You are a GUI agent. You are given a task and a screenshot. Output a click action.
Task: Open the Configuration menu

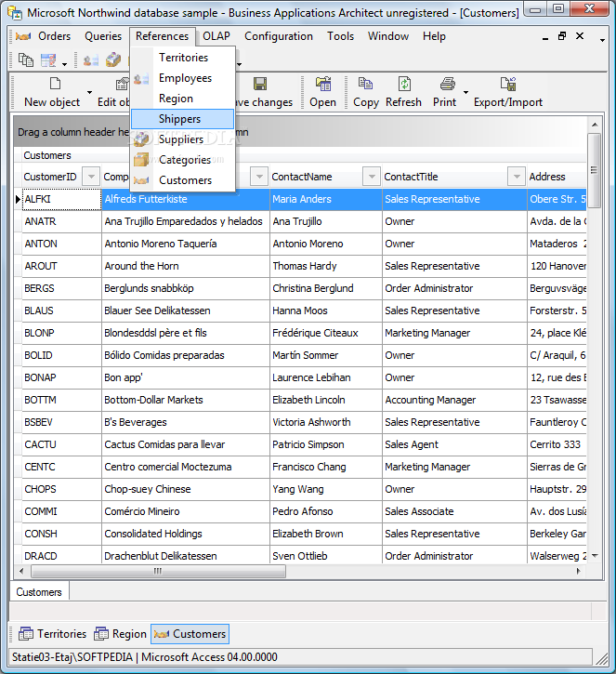(279, 36)
